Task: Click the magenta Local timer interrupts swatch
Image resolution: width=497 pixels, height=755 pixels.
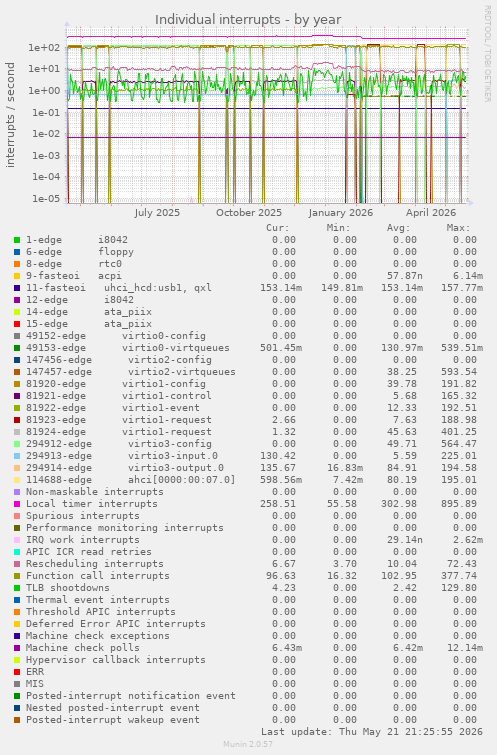Action: (x=17, y=504)
